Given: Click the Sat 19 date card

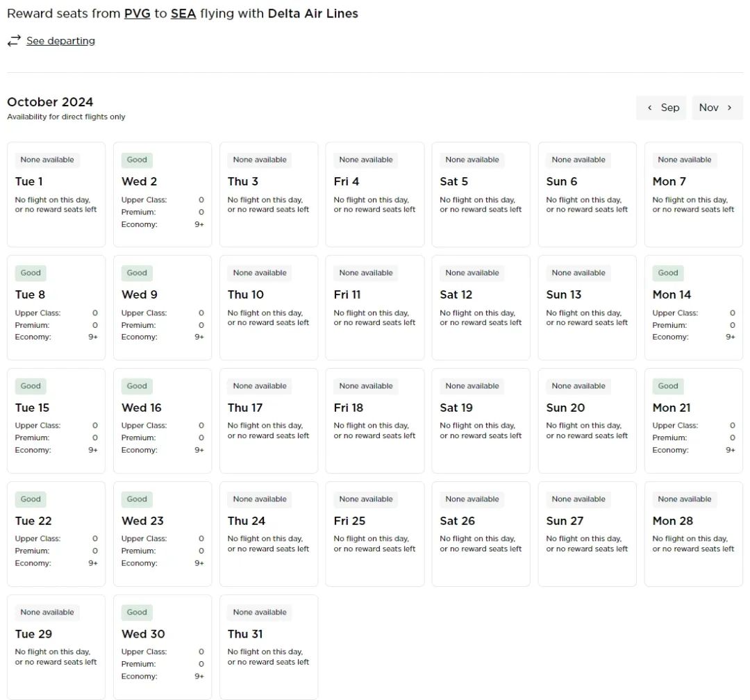Looking at the screenshot, I should (x=481, y=421).
